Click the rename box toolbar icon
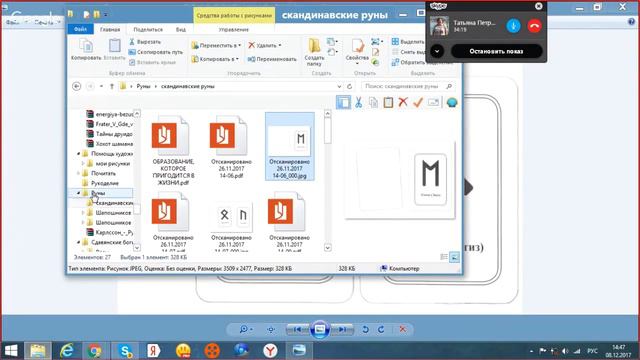 tap(433, 102)
